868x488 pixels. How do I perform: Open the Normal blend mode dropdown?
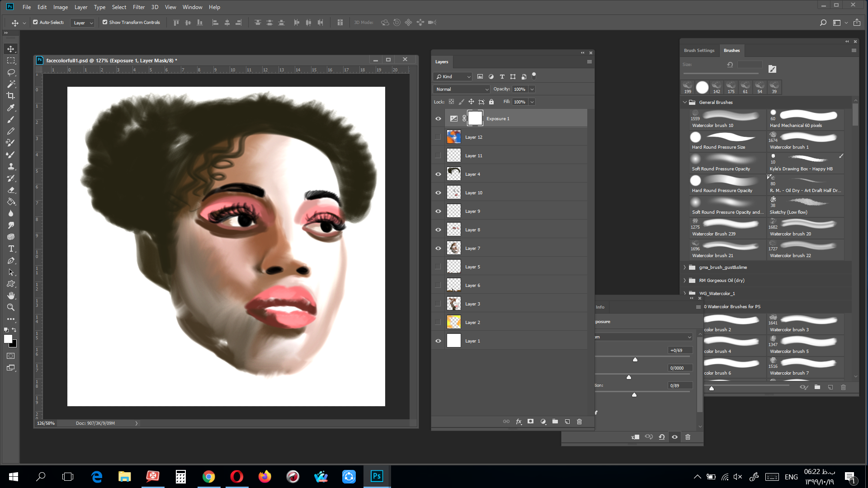[461, 89]
